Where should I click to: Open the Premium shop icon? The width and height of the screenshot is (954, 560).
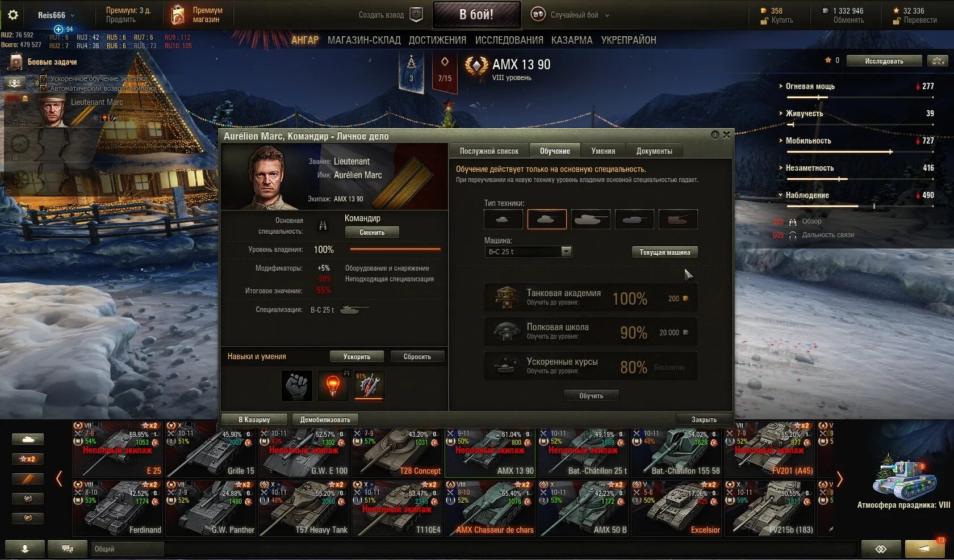[178, 15]
